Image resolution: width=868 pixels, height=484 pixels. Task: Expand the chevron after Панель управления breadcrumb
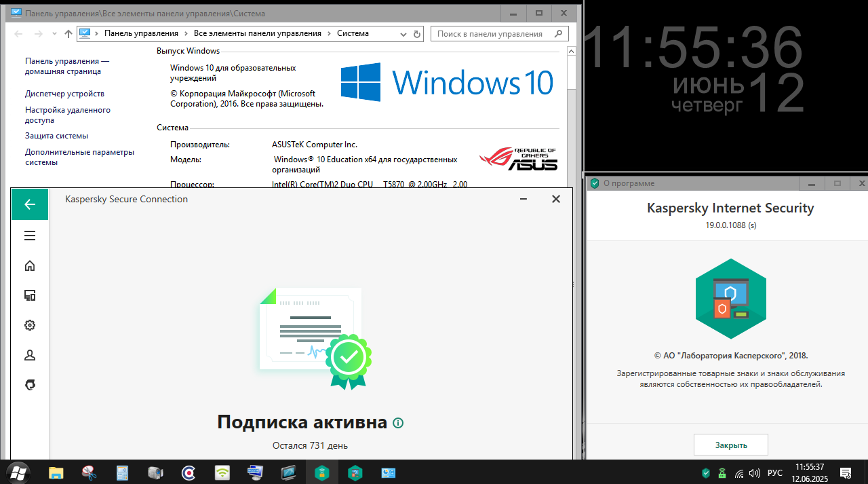[x=186, y=33]
